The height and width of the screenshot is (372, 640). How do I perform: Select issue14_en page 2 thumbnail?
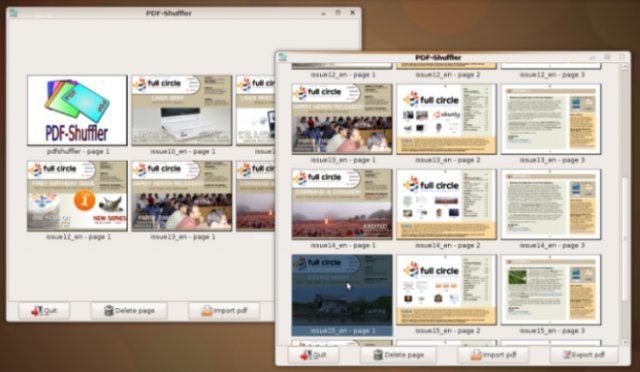click(x=447, y=205)
